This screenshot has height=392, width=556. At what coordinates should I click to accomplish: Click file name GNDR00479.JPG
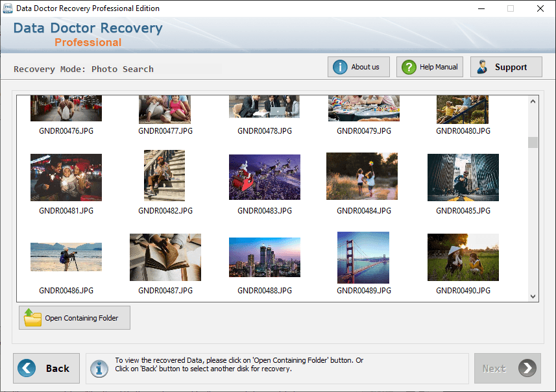[364, 131]
